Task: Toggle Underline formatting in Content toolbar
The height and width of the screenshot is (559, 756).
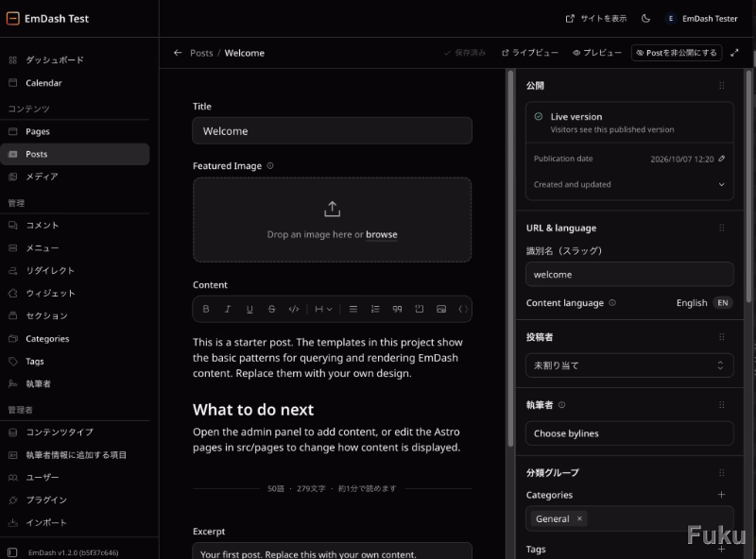Action: [x=249, y=309]
